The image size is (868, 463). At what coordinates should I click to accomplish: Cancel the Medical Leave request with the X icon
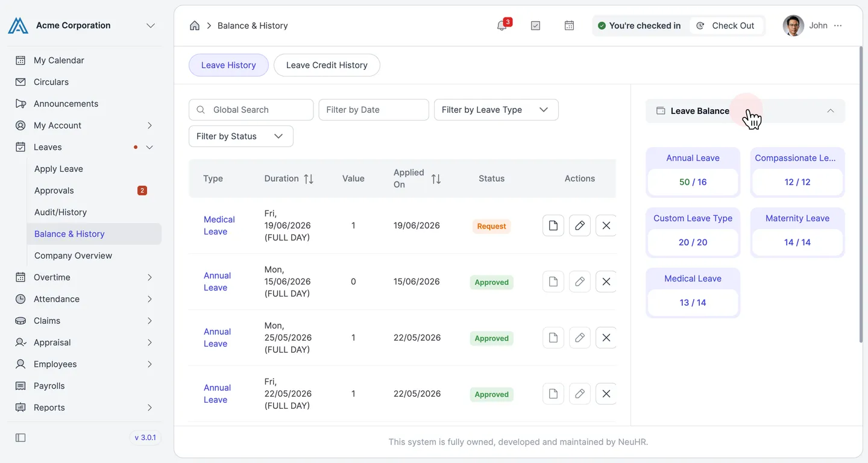(606, 225)
